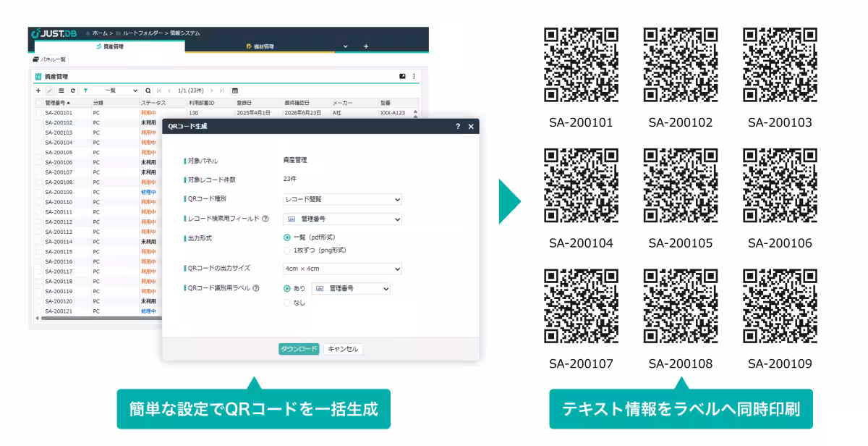Click the ダウンロード button

coord(299,349)
